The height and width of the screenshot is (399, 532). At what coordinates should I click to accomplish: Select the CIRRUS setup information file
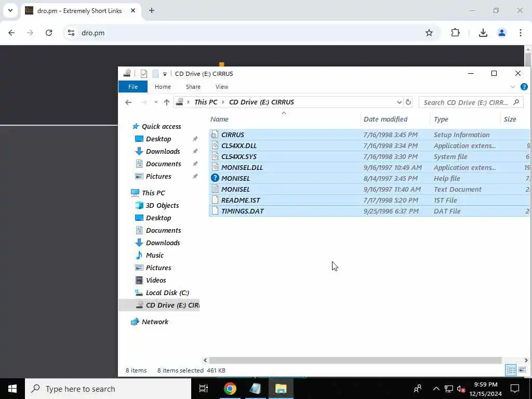tap(369, 135)
